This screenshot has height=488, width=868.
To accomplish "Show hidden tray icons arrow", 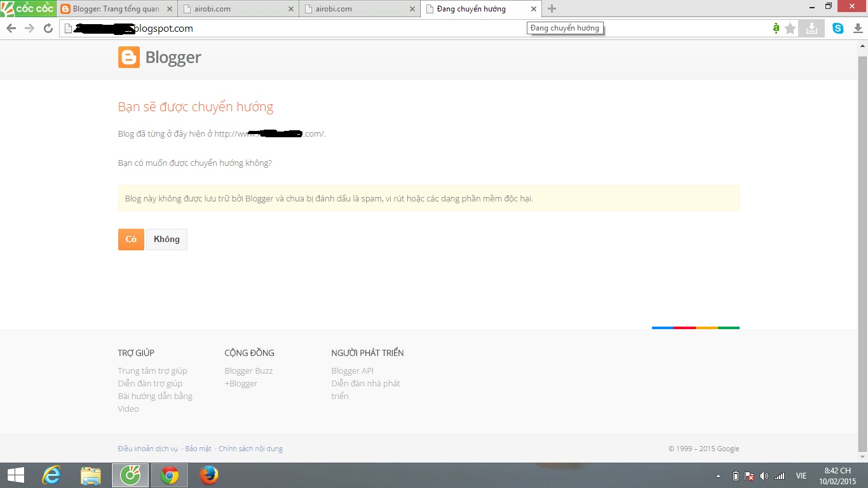I will [x=718, y=476].
